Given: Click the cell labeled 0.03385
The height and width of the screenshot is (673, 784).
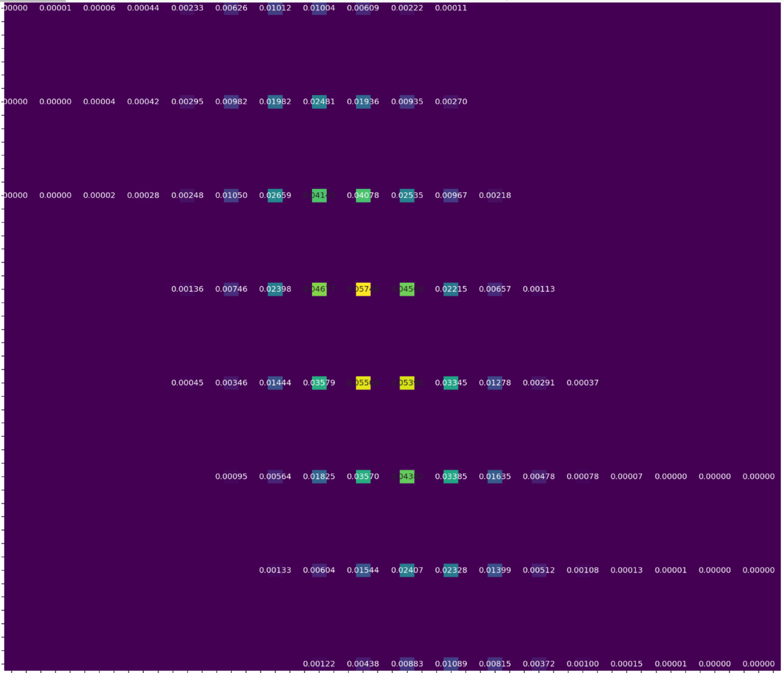Looking at the screenshot, I should click(451, 476).
